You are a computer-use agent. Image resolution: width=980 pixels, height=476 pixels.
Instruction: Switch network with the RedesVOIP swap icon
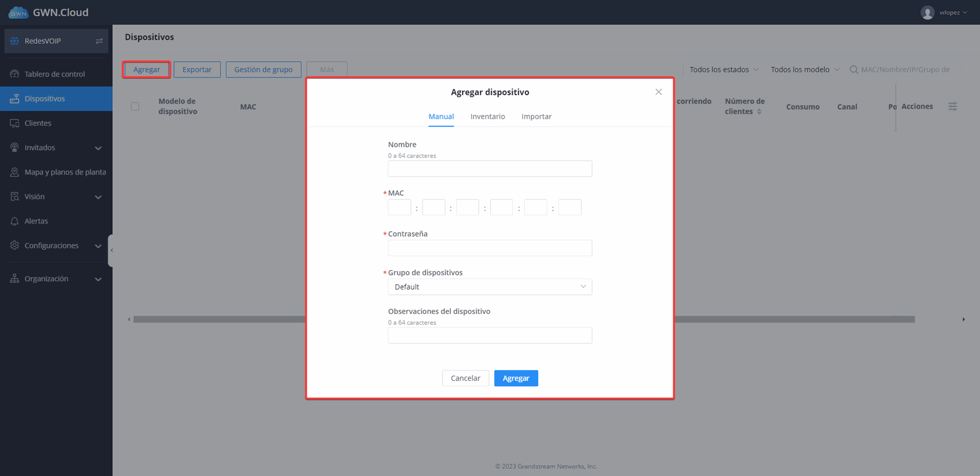click(99, 41)
